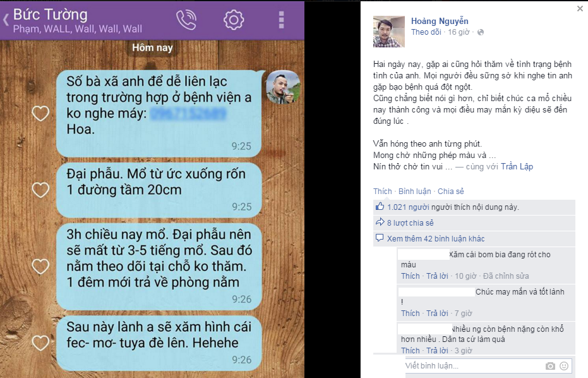Like the '3h chiều nay mổ' message
The height and width of the screenshot is (378, 588).
tap(40, 267)
